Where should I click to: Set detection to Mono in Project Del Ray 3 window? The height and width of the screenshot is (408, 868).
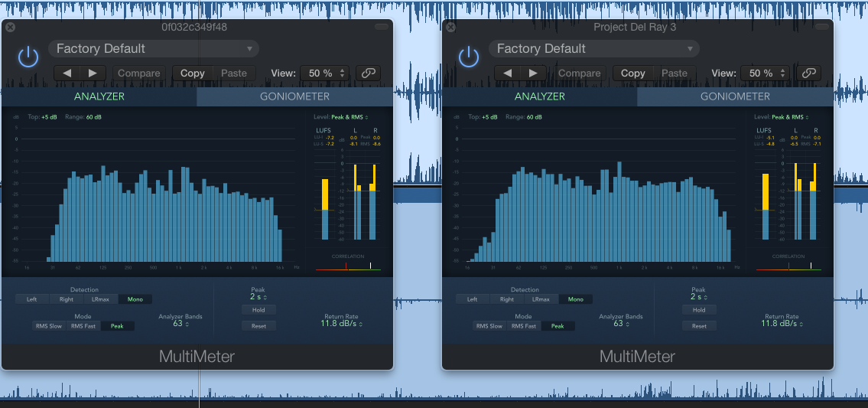tap(576, 299)
